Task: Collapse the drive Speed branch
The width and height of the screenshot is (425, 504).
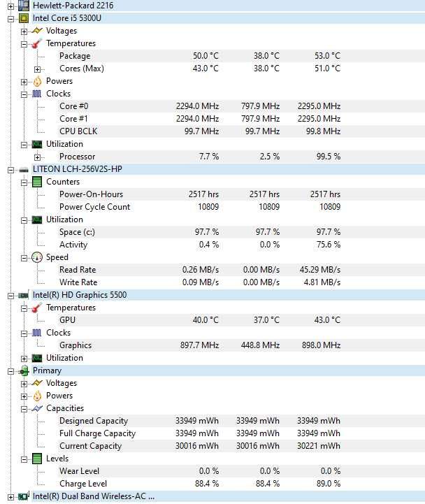Action: 24,258
